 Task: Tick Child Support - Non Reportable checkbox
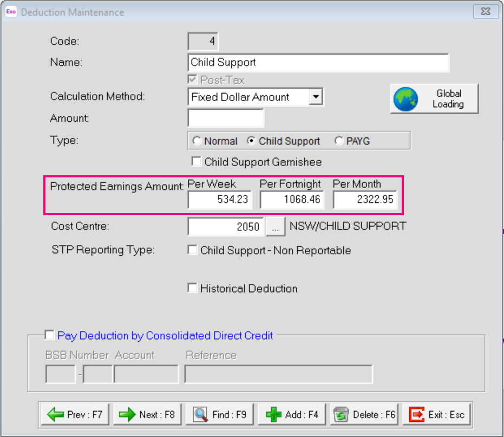point(192,250)
